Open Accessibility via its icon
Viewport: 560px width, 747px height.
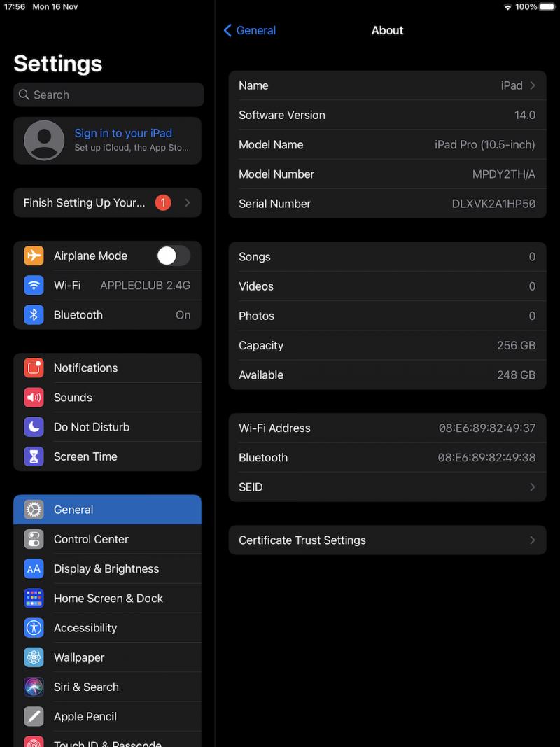[x=34, y=628]
